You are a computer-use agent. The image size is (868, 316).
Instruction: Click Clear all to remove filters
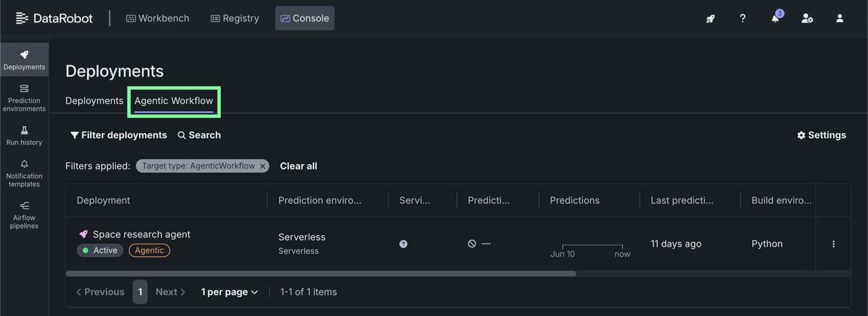click(298, 166)
